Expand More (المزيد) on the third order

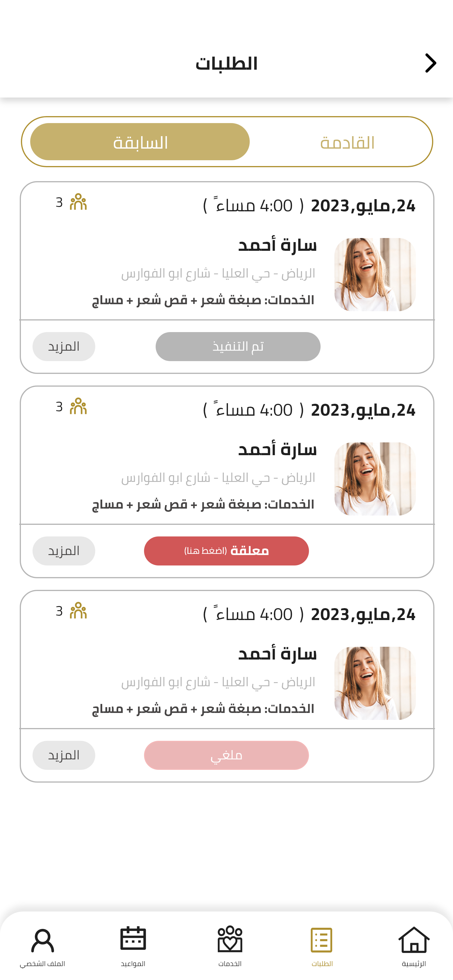pos(64,755)
